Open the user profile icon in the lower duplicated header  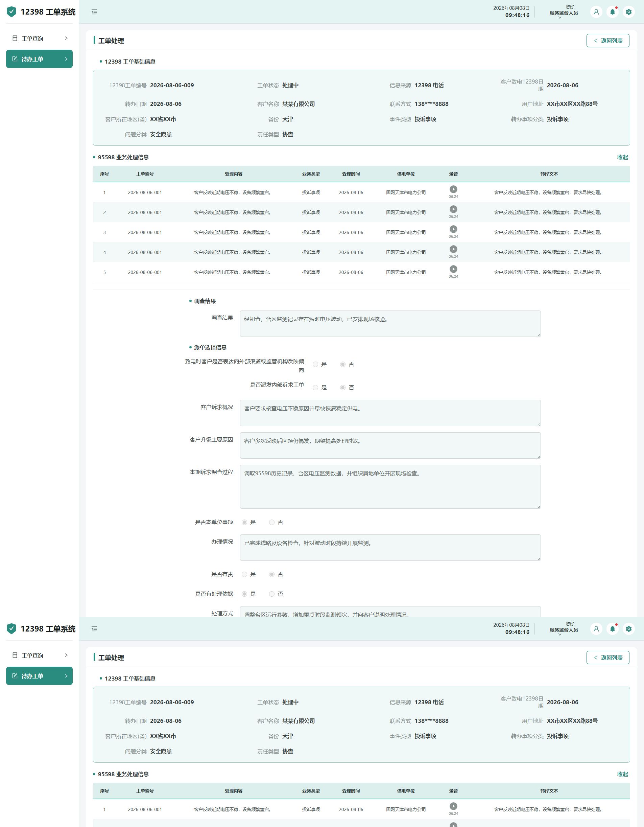[x=596, y=629]
